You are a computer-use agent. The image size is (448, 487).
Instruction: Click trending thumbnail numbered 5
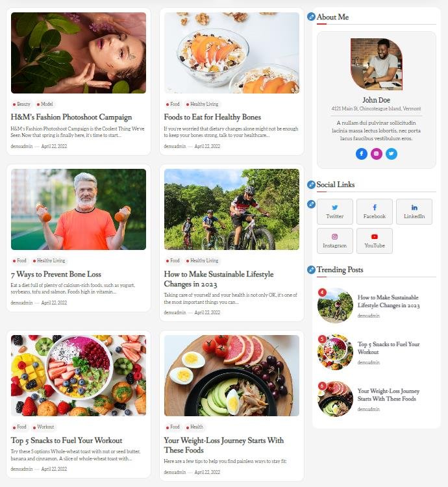click(335, 352)
